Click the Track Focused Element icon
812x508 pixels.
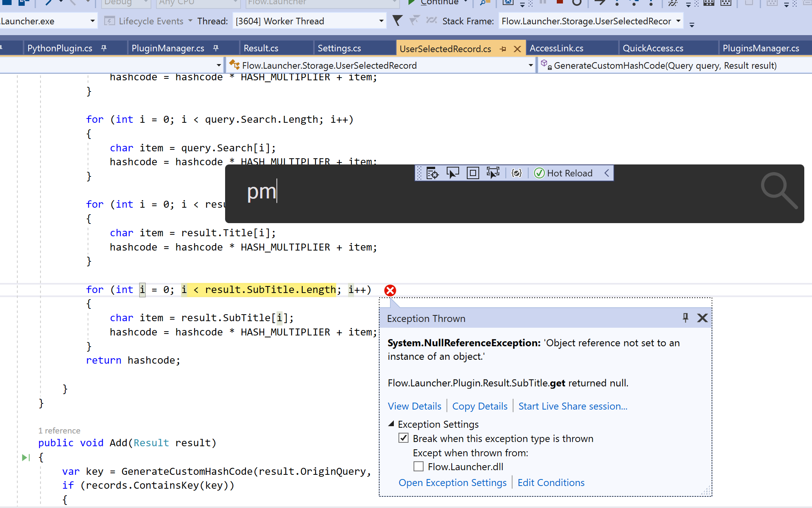[493, 173]
